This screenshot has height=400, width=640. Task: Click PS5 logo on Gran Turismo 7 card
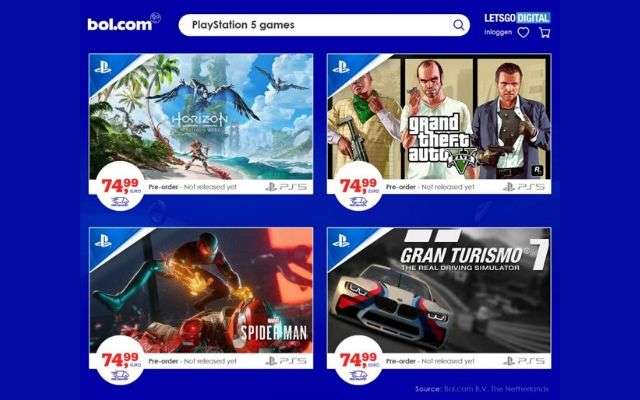click(524, 361)
